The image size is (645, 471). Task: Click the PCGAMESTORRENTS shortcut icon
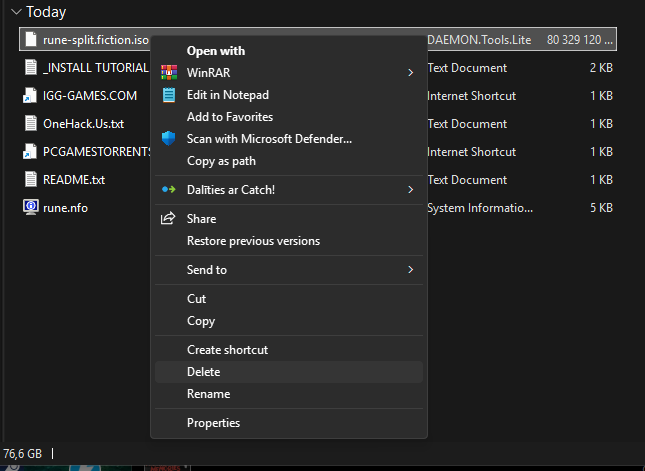click(x=30, y=151)
